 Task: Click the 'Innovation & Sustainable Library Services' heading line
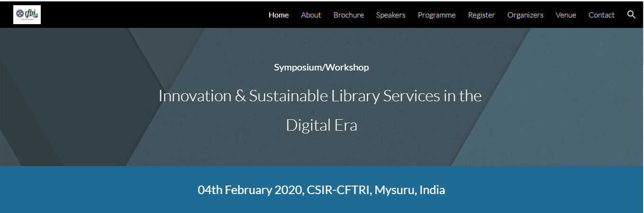[x=320, y=96]
